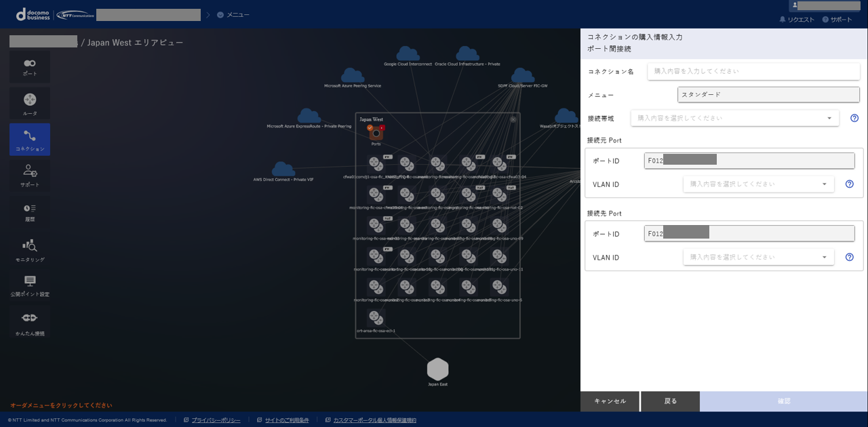Select the モニタリング sidebar icon
This screenshot has height=427, width=868.
pos(28,248)
